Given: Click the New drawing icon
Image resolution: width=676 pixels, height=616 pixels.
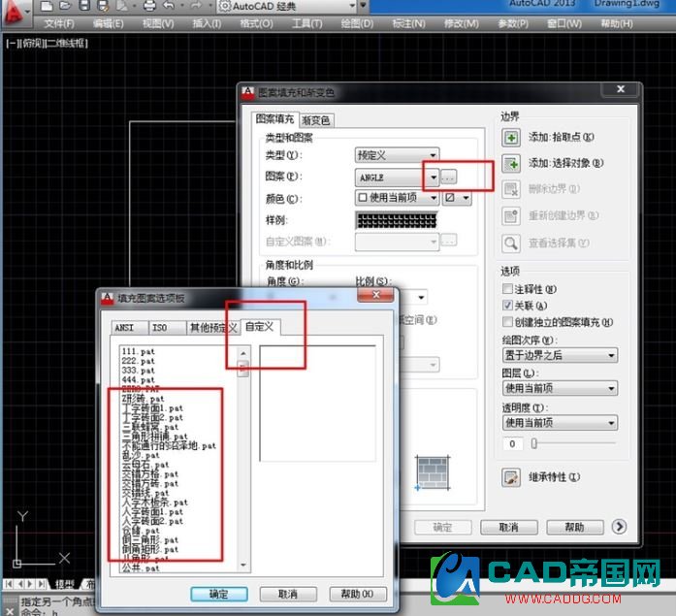Looking at the screenshot, I should pos(47,6).
